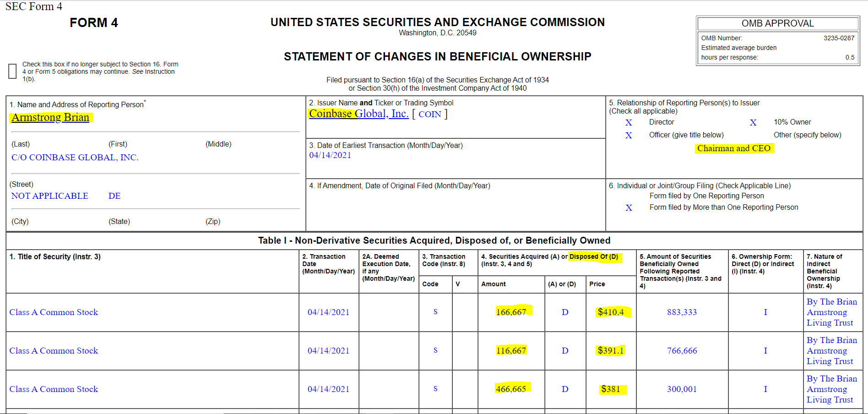
Task: Toggle the 10% Owner X mark
Action: (753, 122)
